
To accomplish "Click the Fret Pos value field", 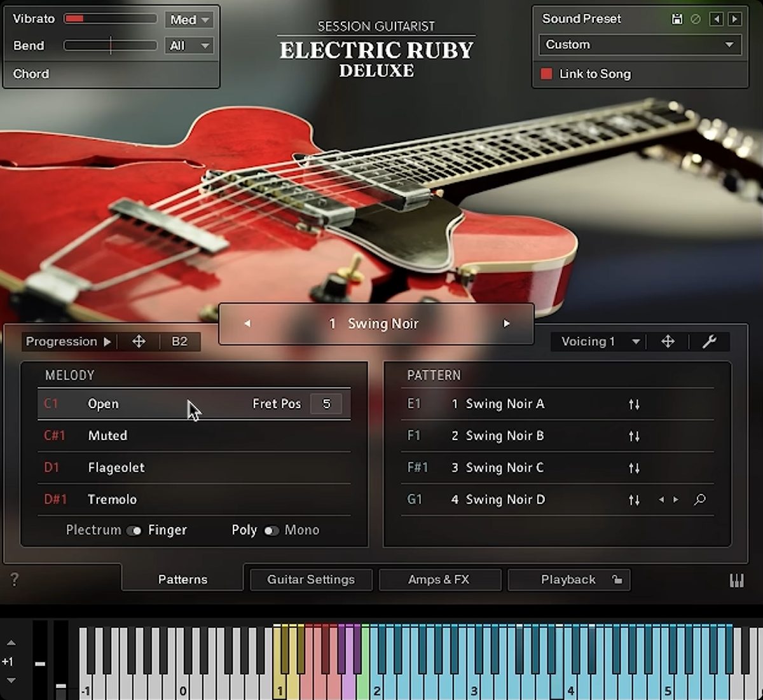I will (x=326, y=404).
